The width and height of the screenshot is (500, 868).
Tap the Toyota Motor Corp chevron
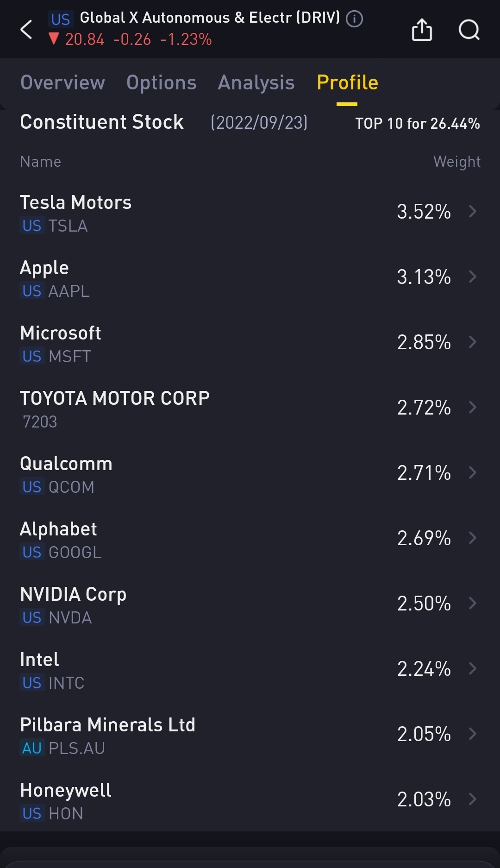click(472, 408)
